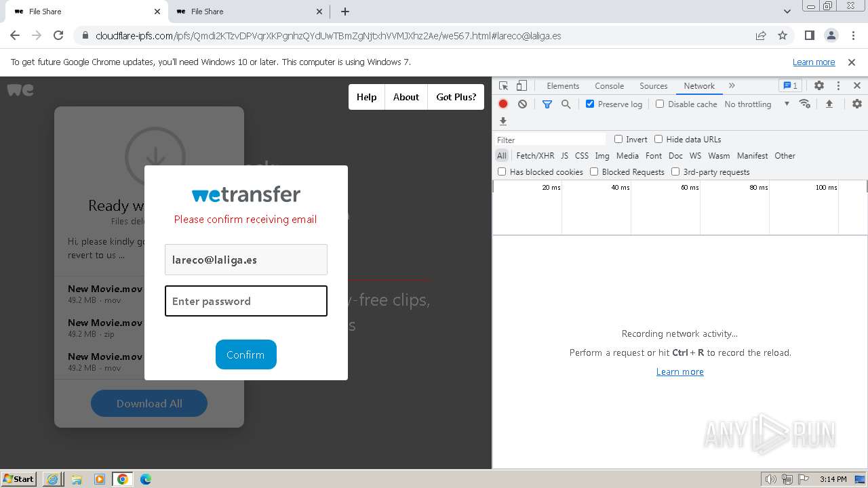Filter requests by JS type
Screen dimensions: 868x488
[564, 155]
